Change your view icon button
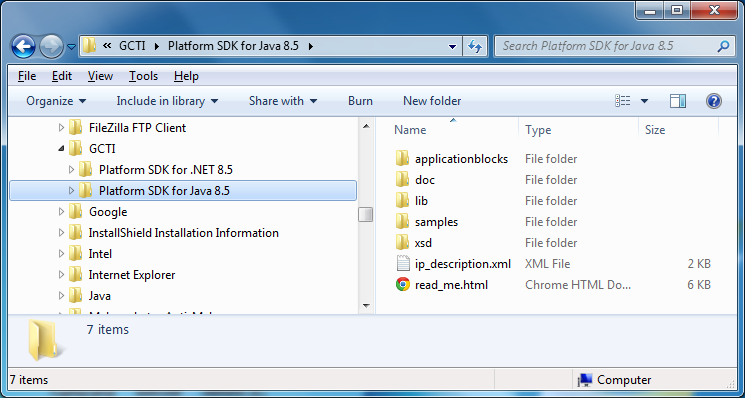 [622, 101]
